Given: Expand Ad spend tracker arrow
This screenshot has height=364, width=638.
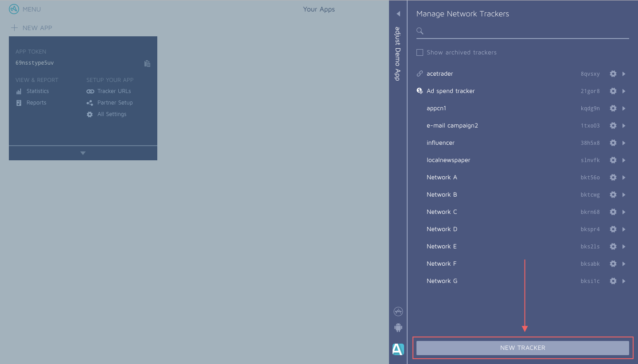Looking at the screenshot, I should 624,91.
